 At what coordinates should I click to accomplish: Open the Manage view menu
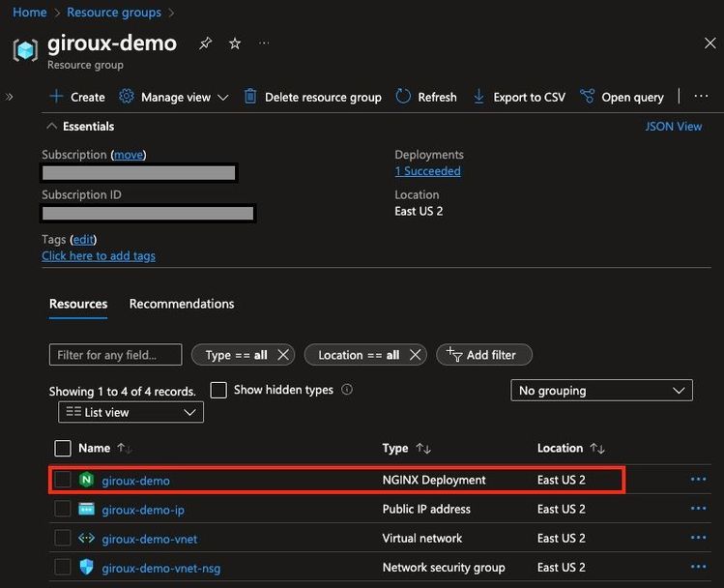pyautogui.click(x=175, y=97)
